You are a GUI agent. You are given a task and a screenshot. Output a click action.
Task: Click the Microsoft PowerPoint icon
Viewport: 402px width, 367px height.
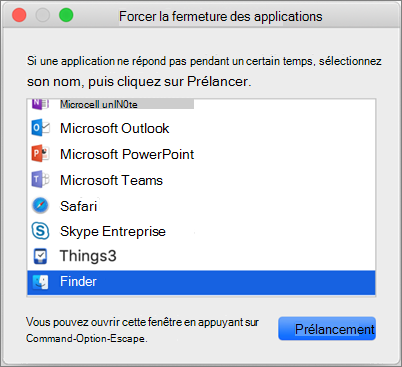click(x=40, y=154)
